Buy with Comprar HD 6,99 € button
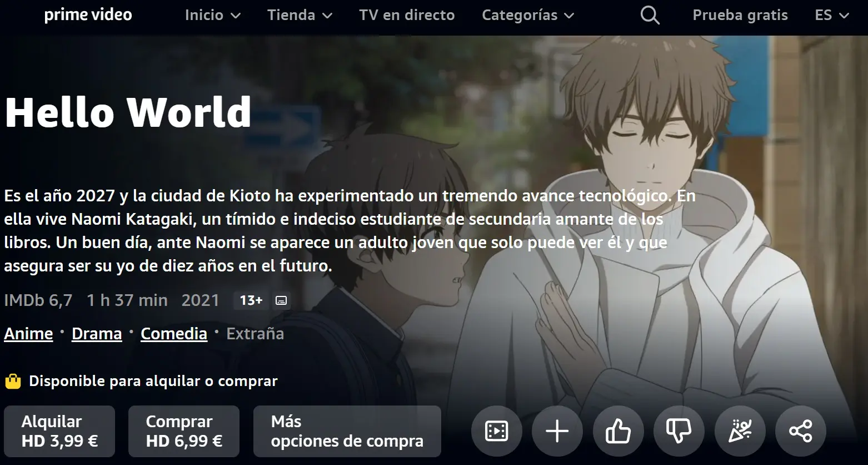This screenshot has height=465, width=868. pos(184,431)
